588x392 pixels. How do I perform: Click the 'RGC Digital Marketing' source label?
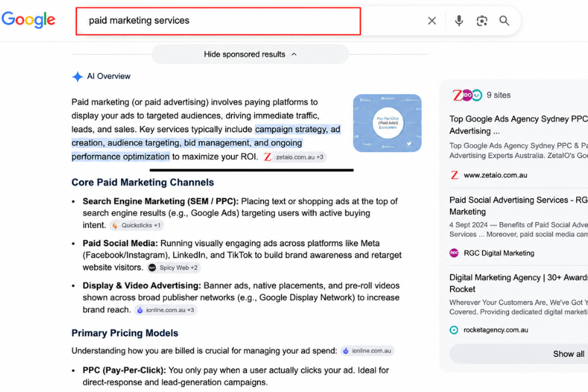pyautogui.click(x=499, y=253)
